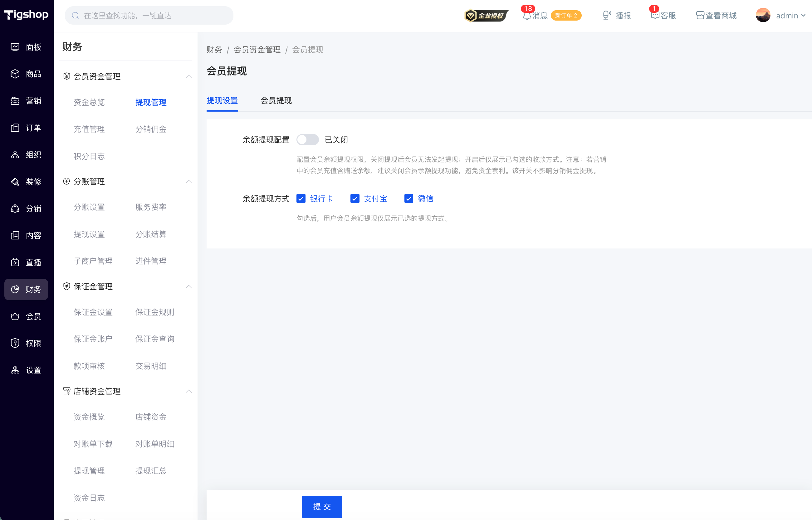Image resolution: width=812 pixels, height=520 pixels.
Task: Focus the 在这里查找功能 search field
Action: tap(149, 16)
